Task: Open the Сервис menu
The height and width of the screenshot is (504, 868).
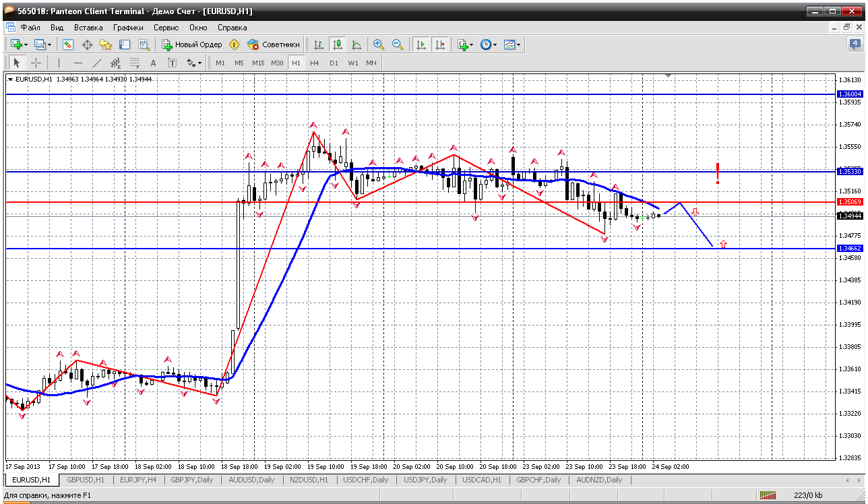Action: click(x=166, y=28)
